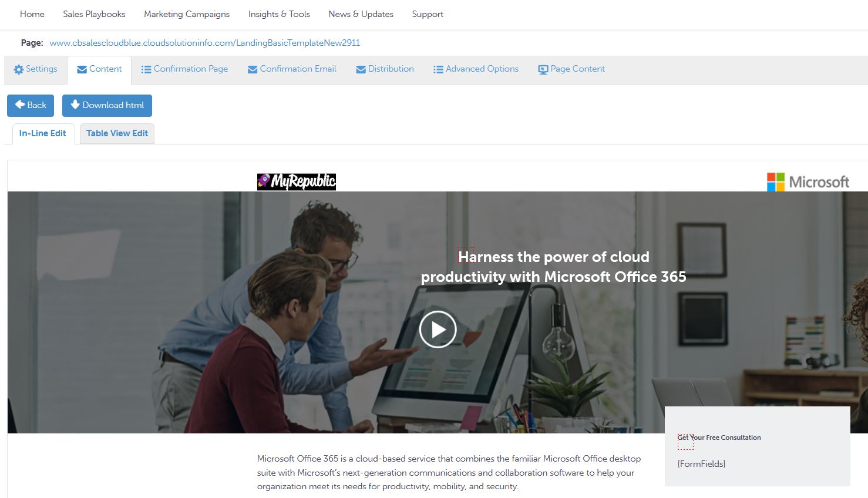Open the landing page URL link
The width and height of the screenshot is (868, 498).
(204, 43)
